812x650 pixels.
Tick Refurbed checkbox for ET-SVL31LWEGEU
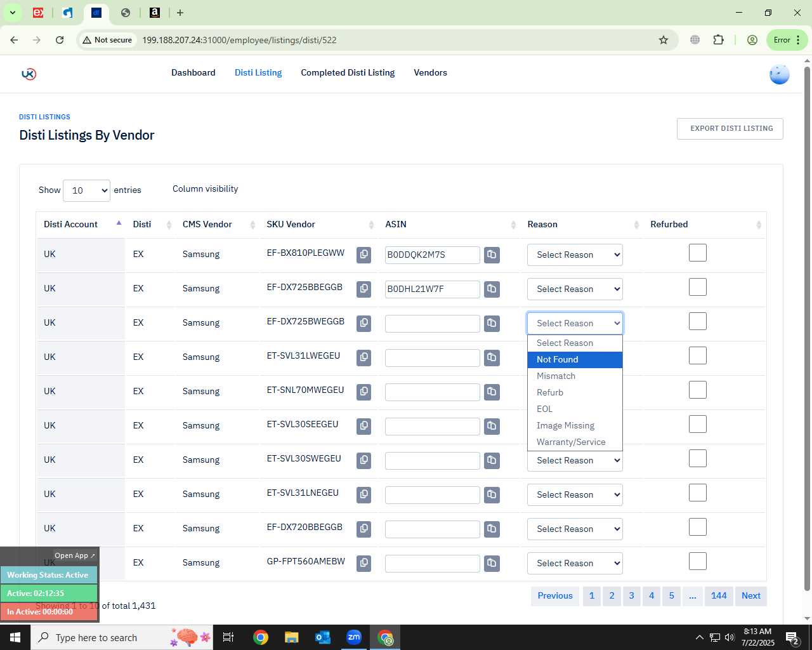coord(698,355)
